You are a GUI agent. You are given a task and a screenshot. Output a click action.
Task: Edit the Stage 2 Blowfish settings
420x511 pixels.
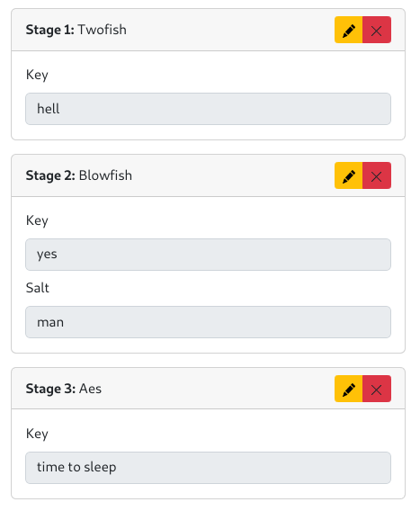(348, 175)
